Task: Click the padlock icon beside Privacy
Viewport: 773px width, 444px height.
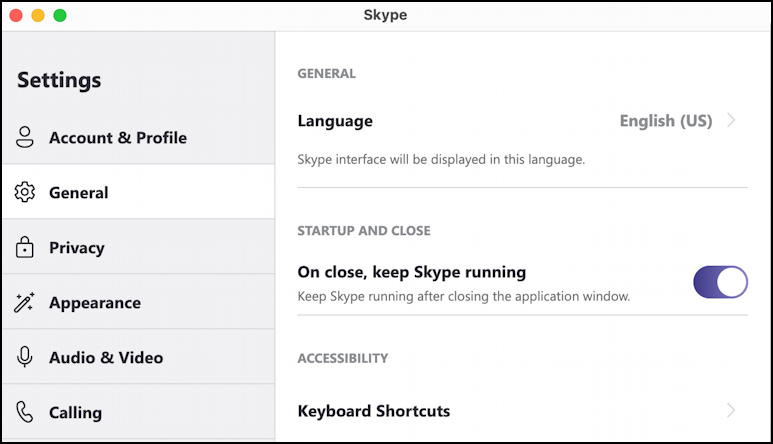Action: tap(25, 248)
